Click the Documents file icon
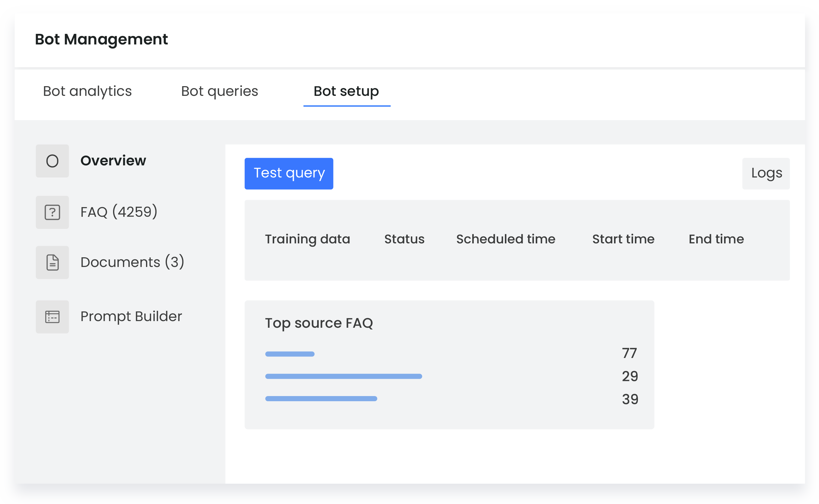Screen dimensions: 819x504 [x=52, y=262]
